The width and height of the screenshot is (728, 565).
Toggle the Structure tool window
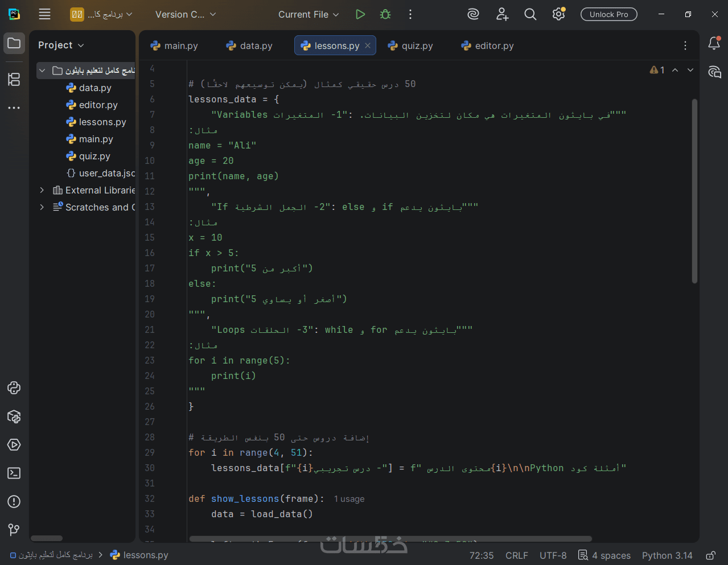click(x=14, y=79)
